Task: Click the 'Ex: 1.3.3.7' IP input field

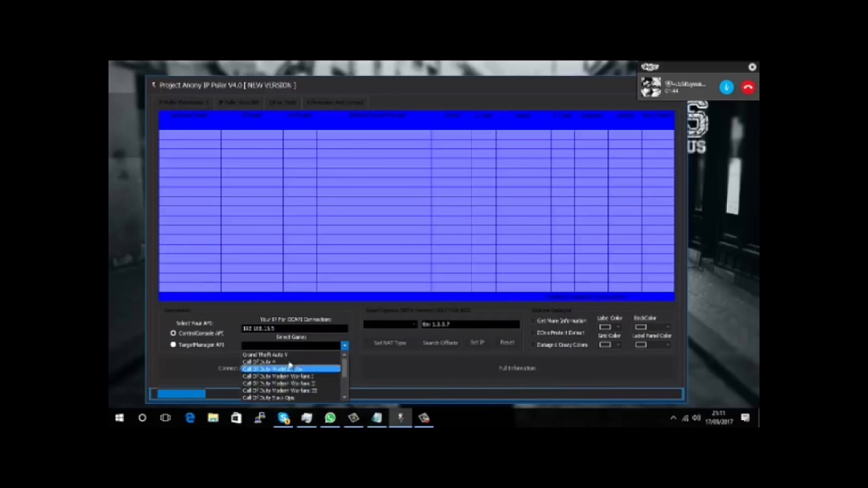Action: (x=471, y=324)
